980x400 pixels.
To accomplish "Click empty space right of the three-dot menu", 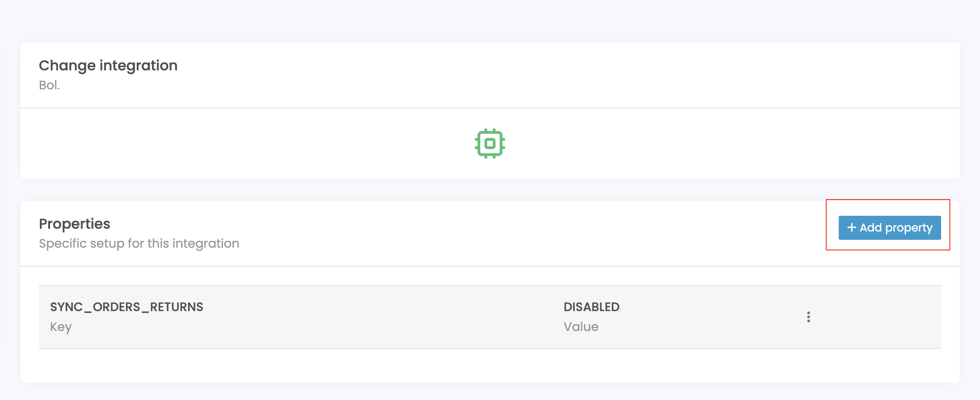I will (880, 317).
